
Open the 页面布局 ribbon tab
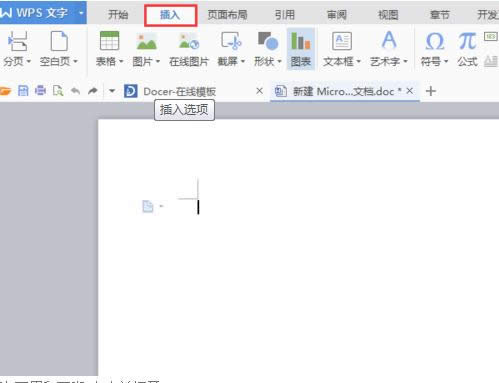point(227,15)
